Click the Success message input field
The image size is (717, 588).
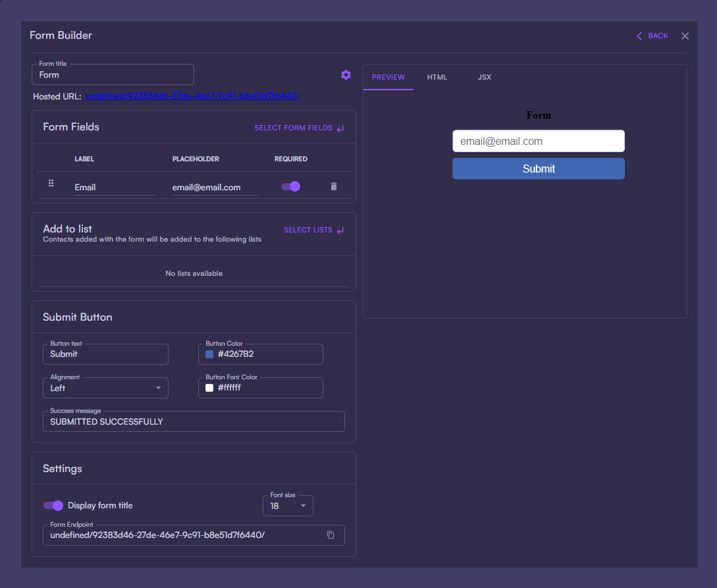coord(194,422)
